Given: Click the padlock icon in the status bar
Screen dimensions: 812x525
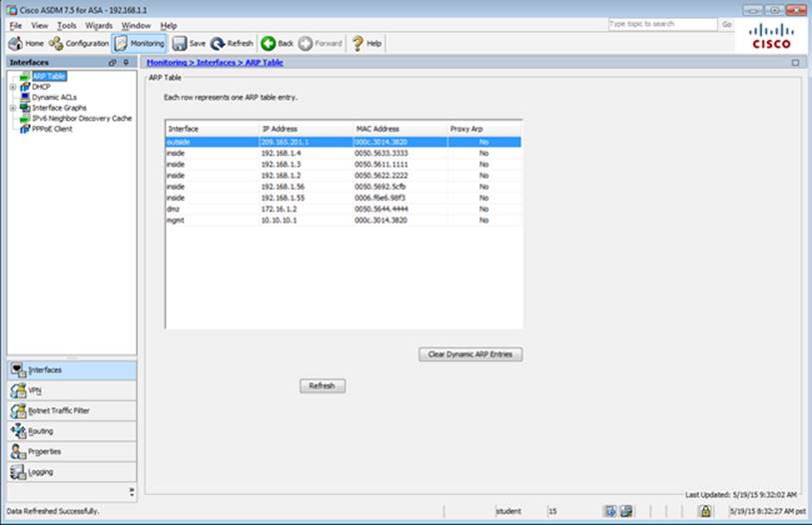Looking at the screenshot, I should (705, 511).
